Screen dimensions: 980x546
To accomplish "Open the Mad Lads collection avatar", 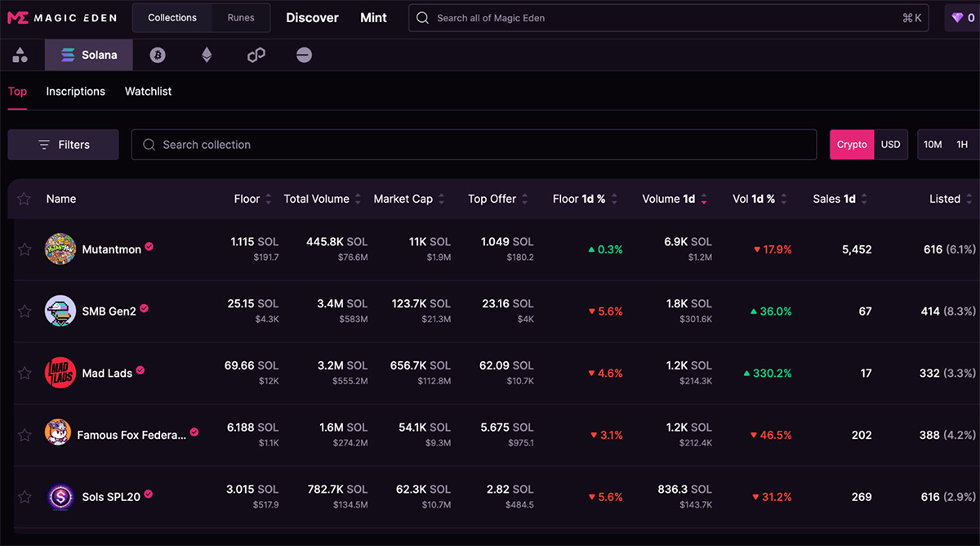I will [x=60, y=373].
